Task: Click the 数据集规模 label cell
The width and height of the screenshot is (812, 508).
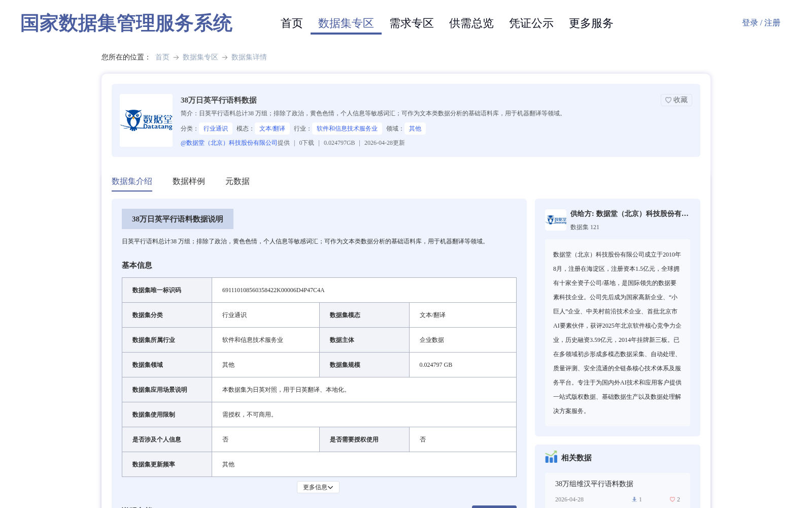Action: pos(364,365)
